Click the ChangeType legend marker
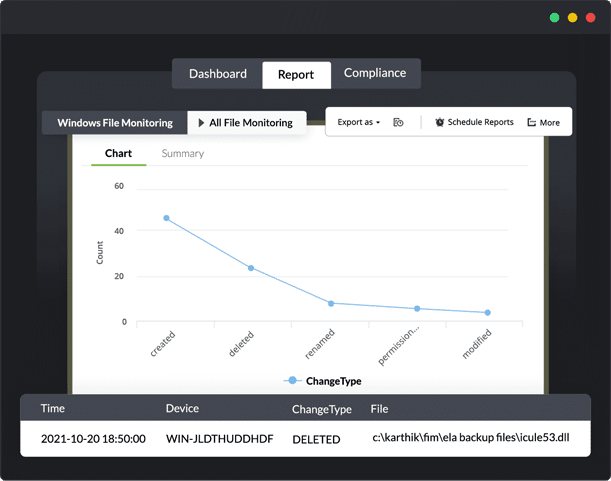The height and width of the screenshot is (481, 611). (292, 380)
